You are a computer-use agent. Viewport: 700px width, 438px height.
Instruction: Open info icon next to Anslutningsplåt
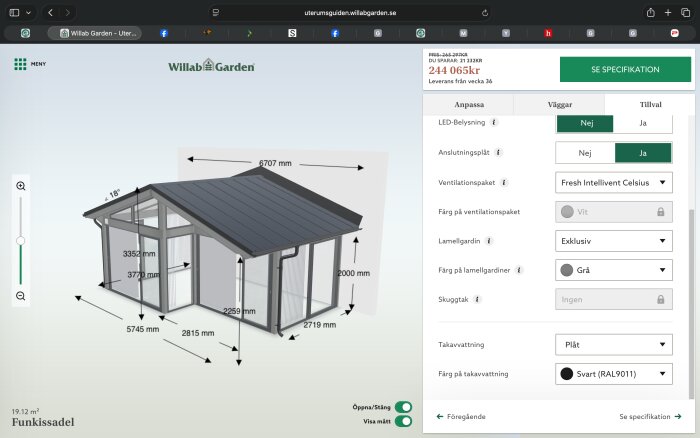[x=498, y=152]
